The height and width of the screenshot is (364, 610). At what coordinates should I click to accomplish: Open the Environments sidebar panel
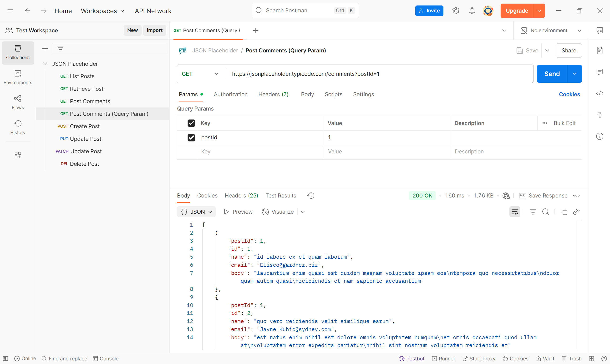coord(18,77)
